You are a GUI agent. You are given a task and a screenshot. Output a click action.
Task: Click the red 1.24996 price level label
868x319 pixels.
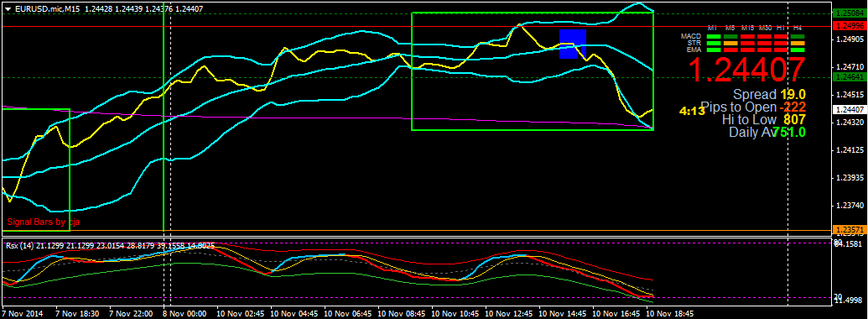850,26
